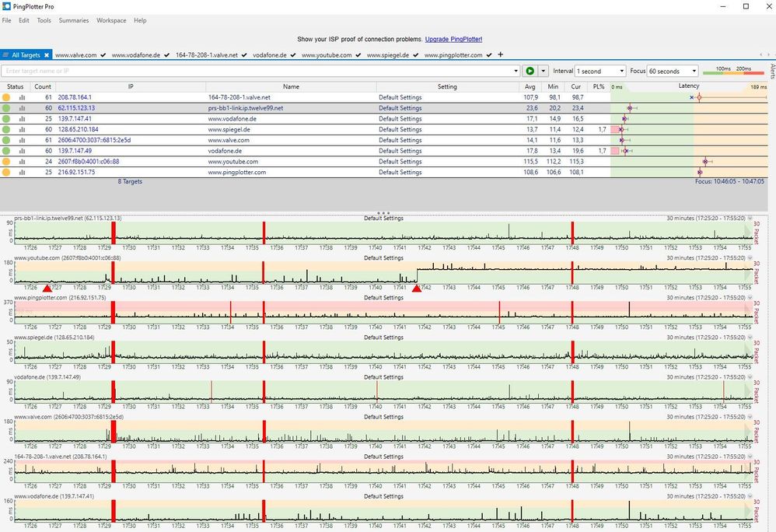Viewport: 776px width, 532px height.
Task: Click the orange status circle for www.pingplotter.com row
Action: point(7,172)
